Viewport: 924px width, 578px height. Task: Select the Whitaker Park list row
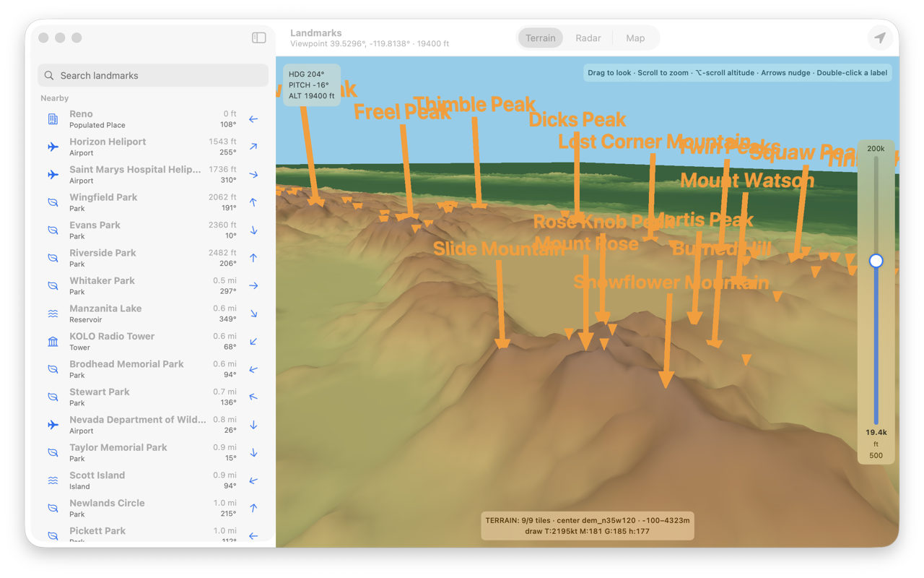click(153, 286)
